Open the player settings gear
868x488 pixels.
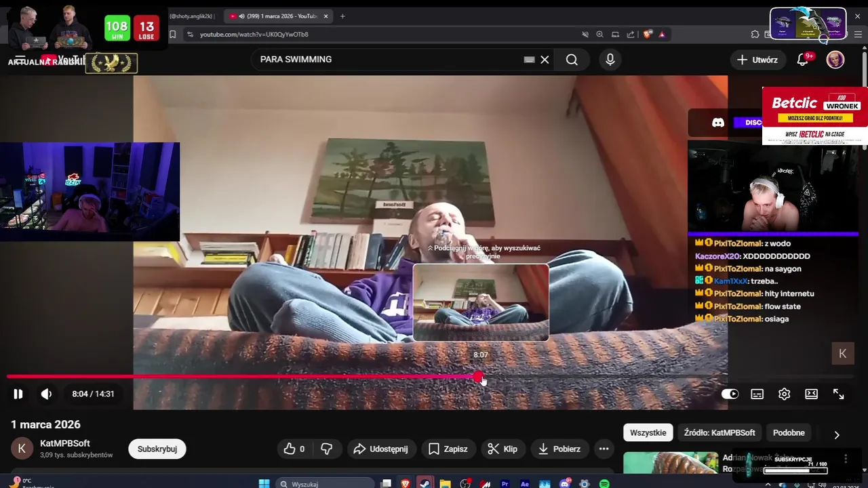[784, 394]
